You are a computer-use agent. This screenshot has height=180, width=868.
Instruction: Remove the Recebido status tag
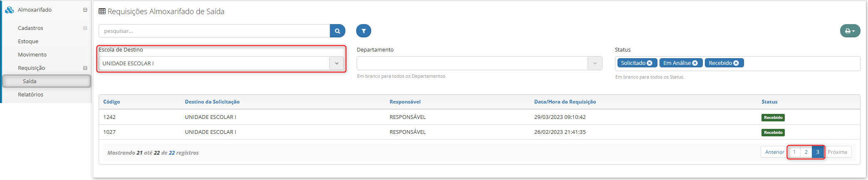(736, 63)
